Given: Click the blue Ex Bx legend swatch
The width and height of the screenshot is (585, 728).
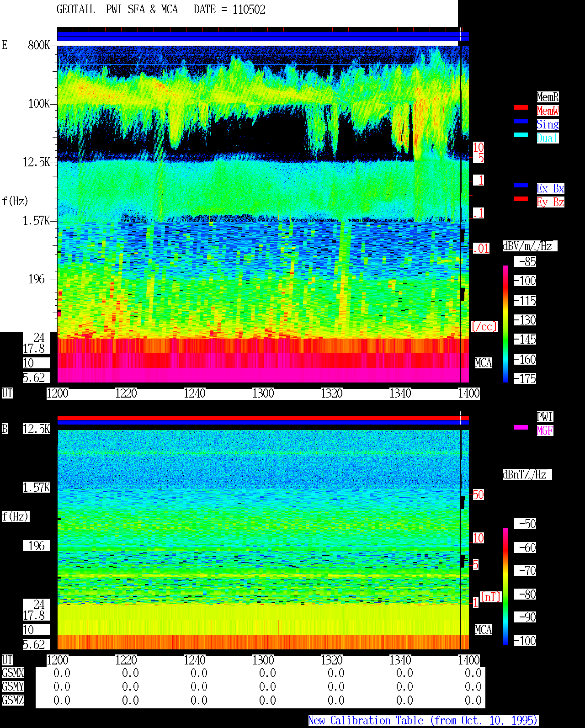Looking at the screenshot, I should (521, 185).
